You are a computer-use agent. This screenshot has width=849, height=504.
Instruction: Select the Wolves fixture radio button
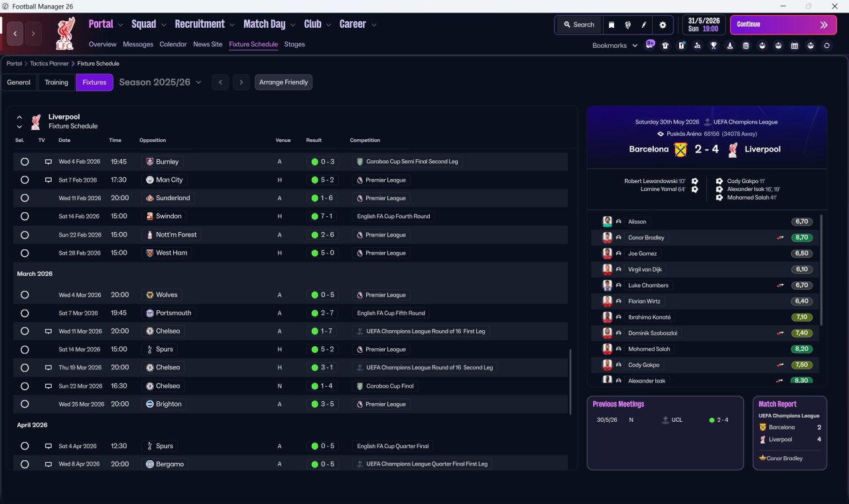click(25, 295)
